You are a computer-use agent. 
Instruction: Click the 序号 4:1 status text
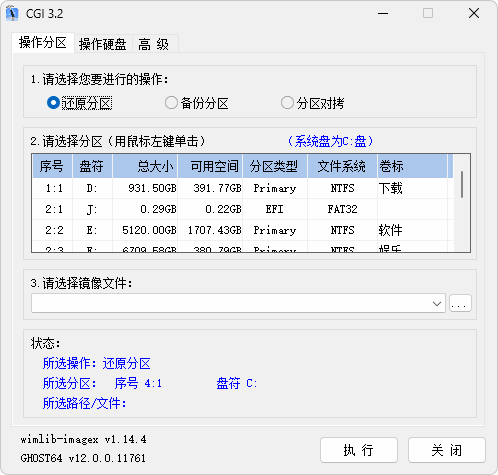click(x=138, y=383)
